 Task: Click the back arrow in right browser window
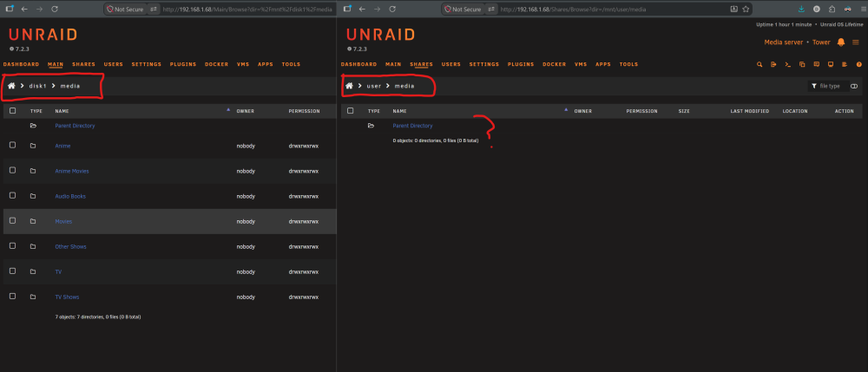(x=362, y=10)
